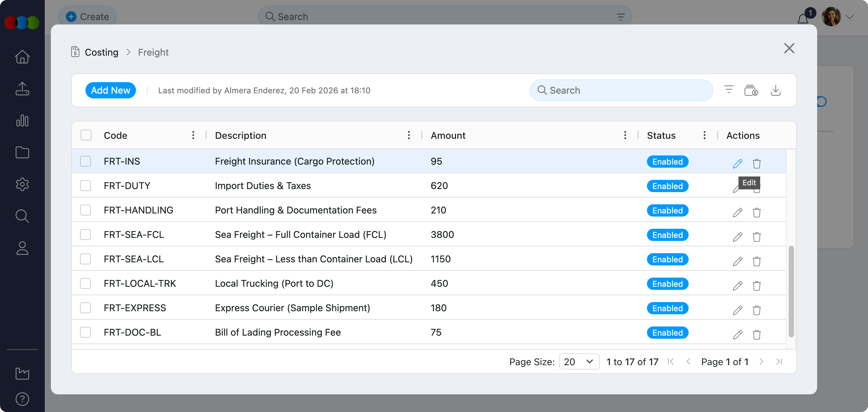This screenshot has width=868, height=412.
Task: Open the sidebar analytics bar chart icon
Action: point(22,121)
